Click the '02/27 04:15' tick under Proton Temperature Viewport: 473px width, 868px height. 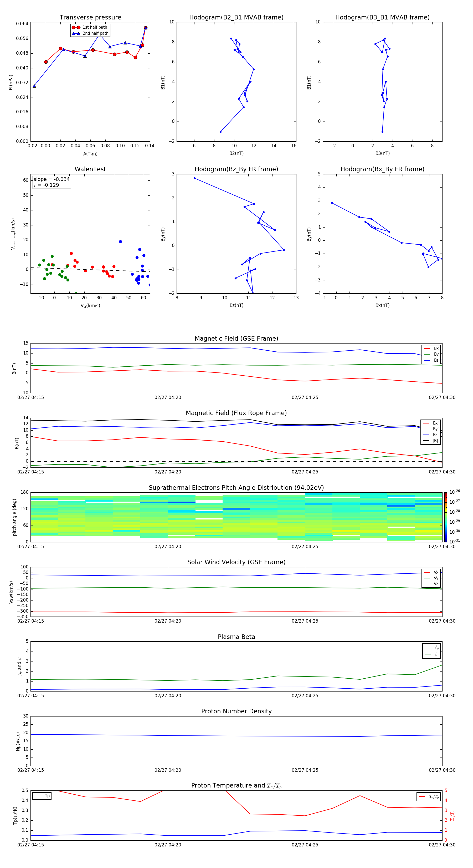coord(31,845)
